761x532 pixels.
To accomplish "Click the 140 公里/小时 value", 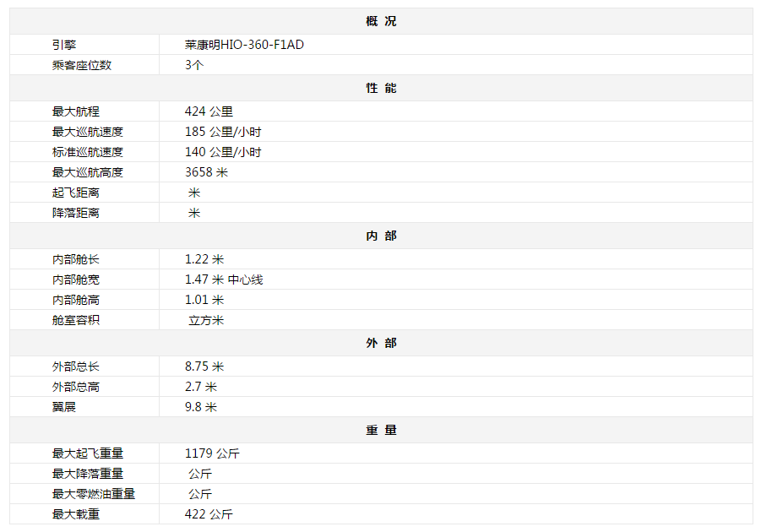I will click(223, 152).
